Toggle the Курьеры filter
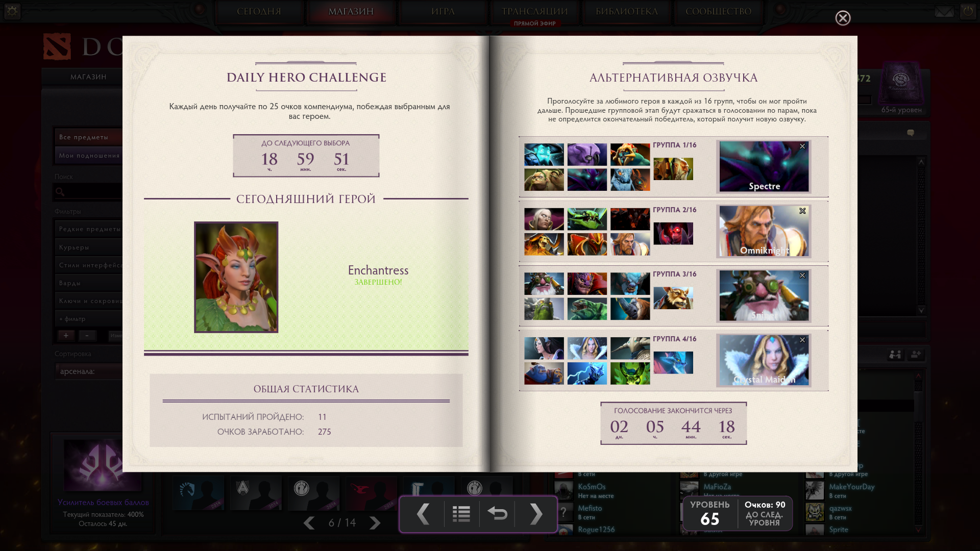The height and width of the screenshot is (551, 980). click(x=89, y=247)
